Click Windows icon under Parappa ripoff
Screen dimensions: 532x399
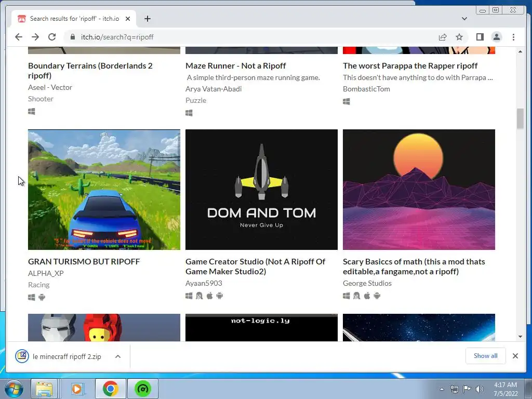coord(347,101)
